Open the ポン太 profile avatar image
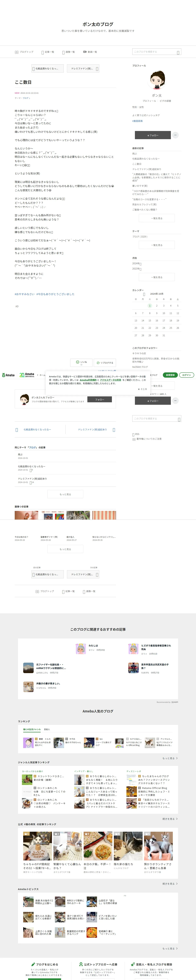 [157, 80]
